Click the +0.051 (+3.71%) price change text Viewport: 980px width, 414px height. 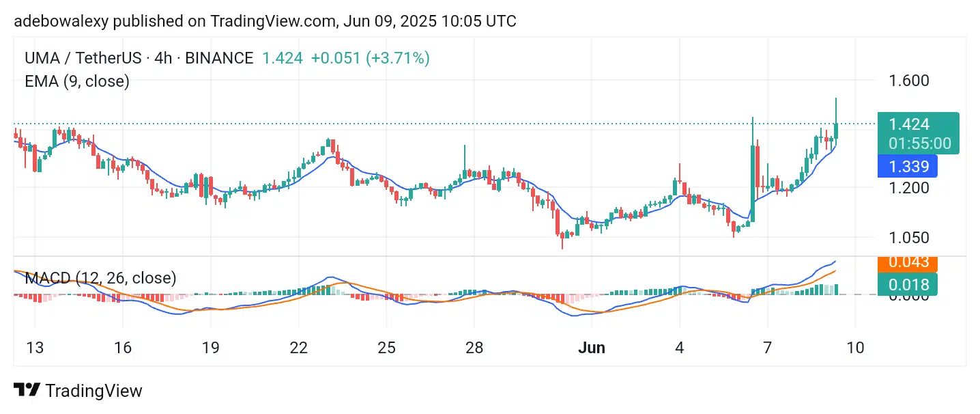[x=370, y=58]
